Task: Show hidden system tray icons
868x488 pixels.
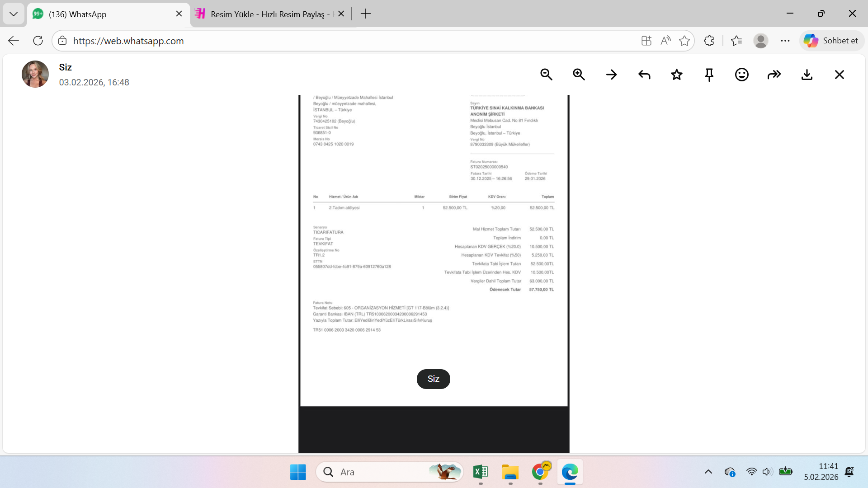Action: 708,472
